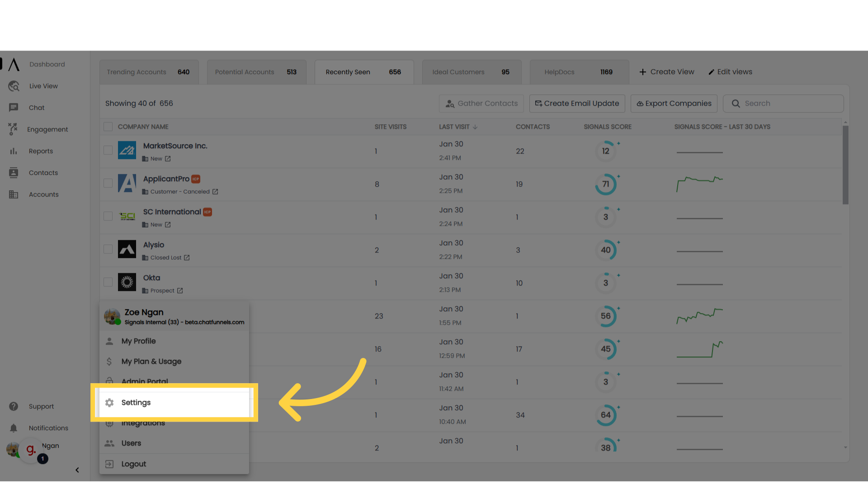Select the checkbox next to ApplicantPro

[108, 183]
